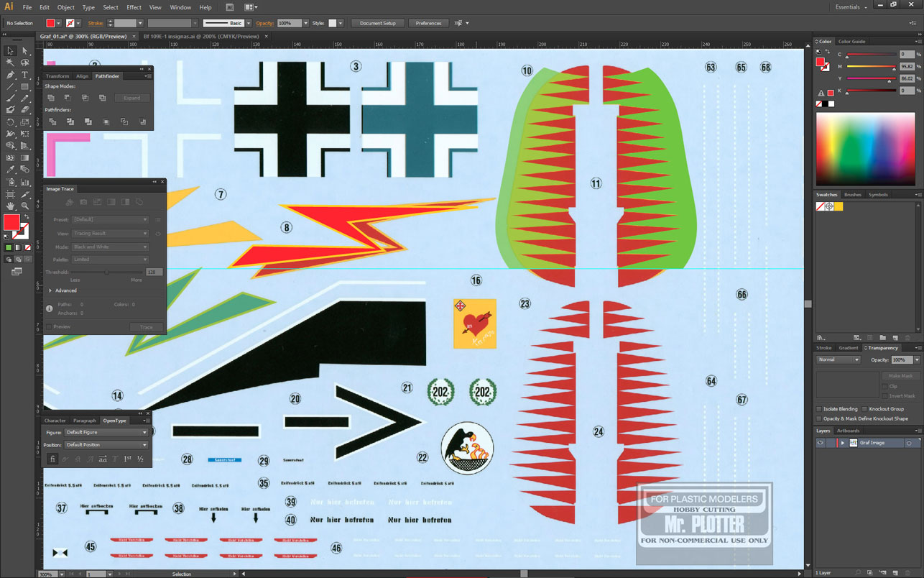
Task: Select the Eraser tool
Action: [x=24, y=110]
